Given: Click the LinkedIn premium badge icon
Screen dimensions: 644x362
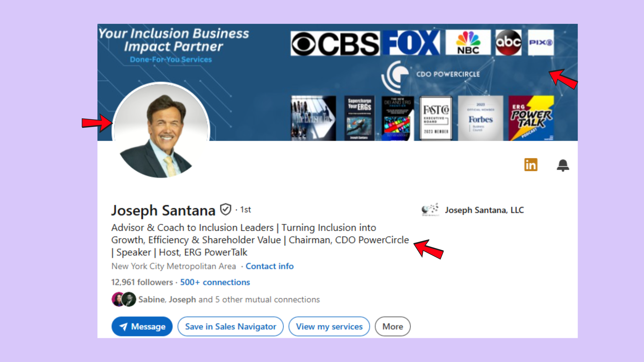Looking at the screenshot, I should [531, 165].
